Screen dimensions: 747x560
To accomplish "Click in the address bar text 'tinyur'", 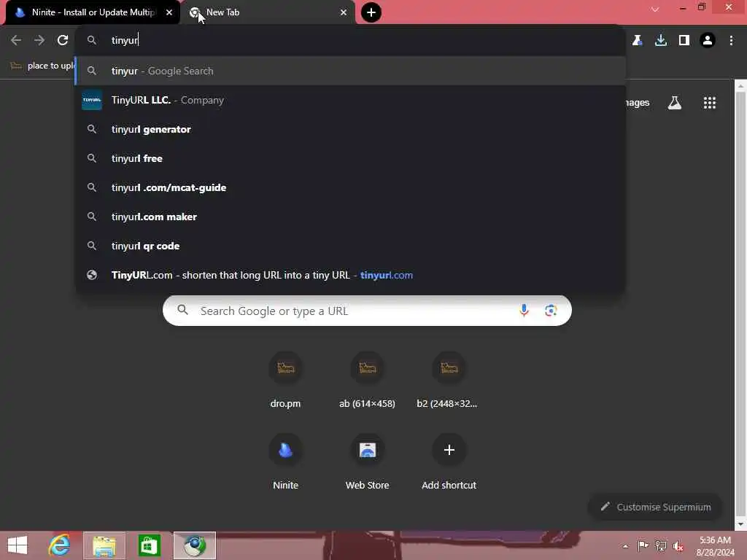I will (125, 41).
